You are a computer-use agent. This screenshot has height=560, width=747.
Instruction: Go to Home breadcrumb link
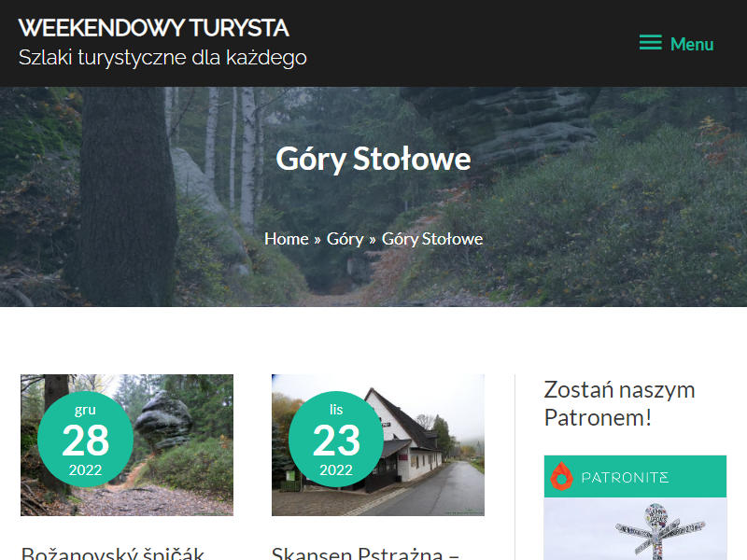click(x=287, y=239)
